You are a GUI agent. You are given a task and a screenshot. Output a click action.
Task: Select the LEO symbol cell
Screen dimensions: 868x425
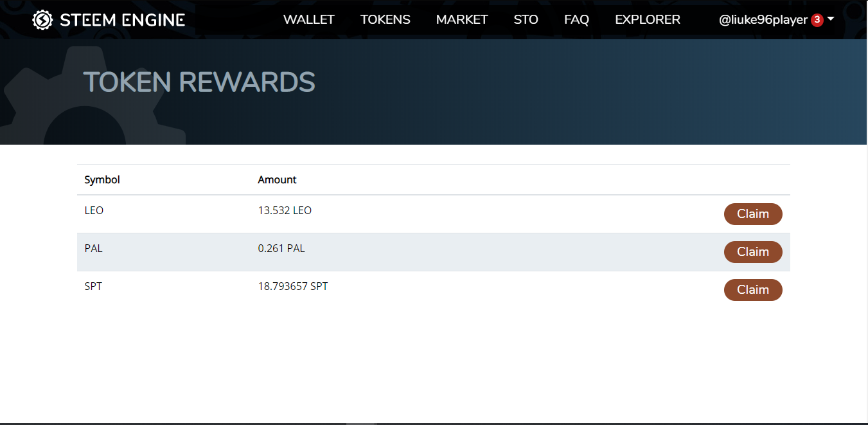tap(94, 211)
